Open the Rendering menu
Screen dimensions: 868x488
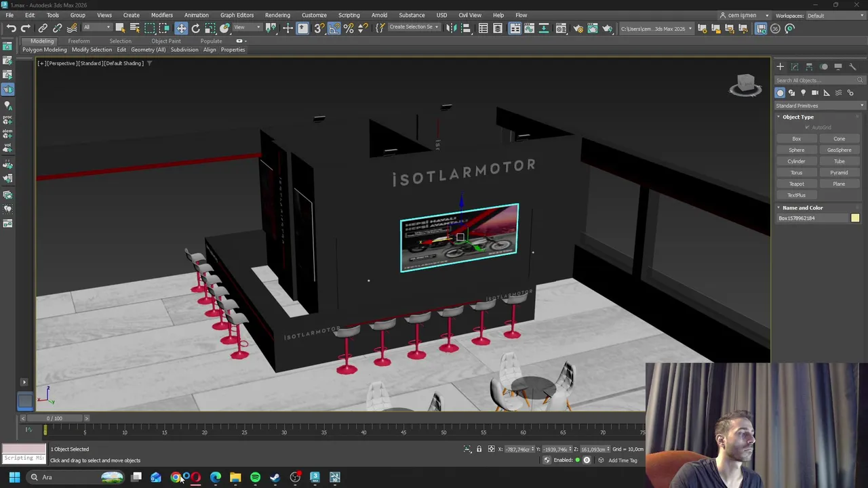point(277,15)
